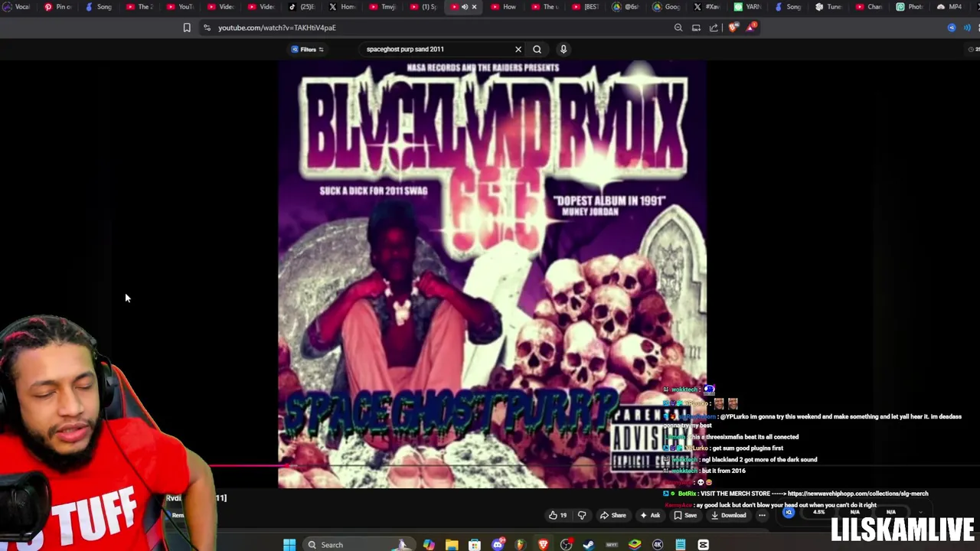Switch to the MP4 tab
The height and width of the screenshot is (551, 980).
[x=949, y=7]
